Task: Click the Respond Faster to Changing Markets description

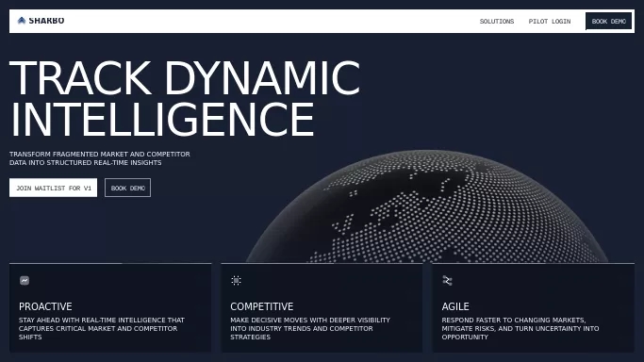Action: click(520, 328)
